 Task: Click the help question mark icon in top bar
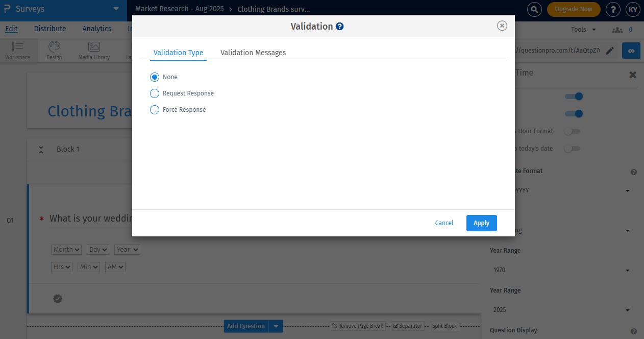point(613,9)
